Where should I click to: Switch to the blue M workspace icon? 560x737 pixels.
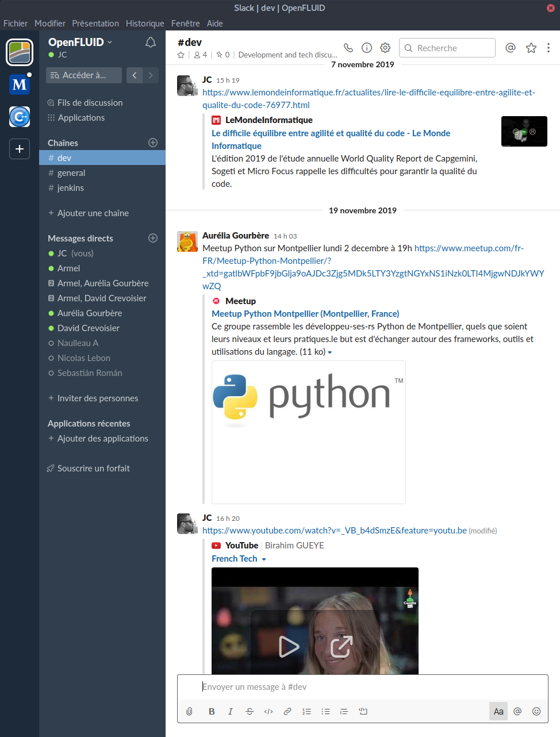(x=20, y=85)
